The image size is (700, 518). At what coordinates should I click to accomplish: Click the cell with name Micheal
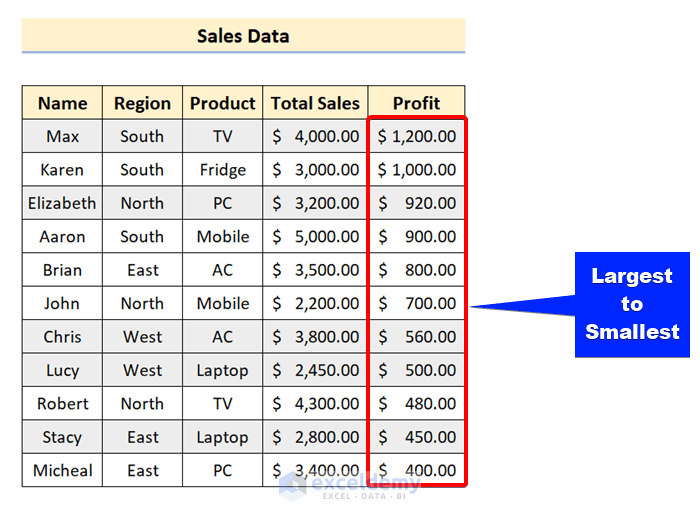(62, 470)
